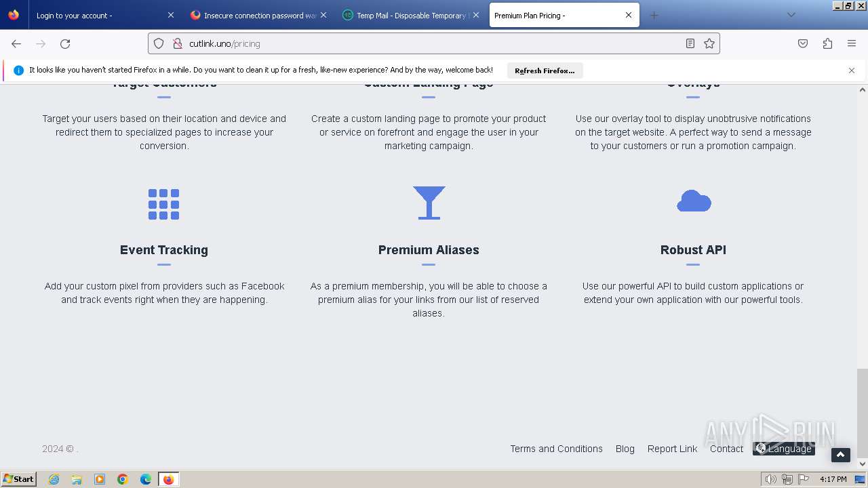Click the Firefox taskbar button
The image size is (868, 488).
tap(168, 479)
